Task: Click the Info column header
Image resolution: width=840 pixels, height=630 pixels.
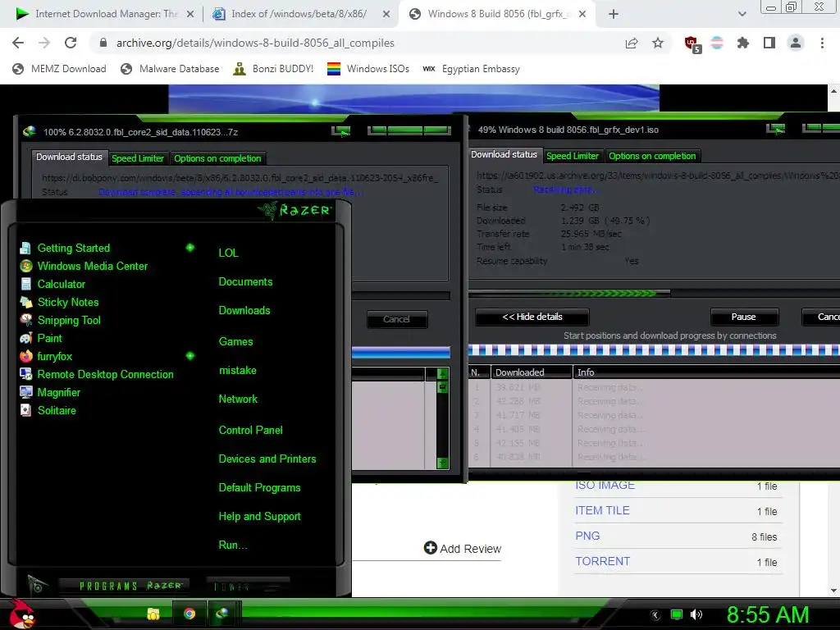Action: (x=706, y=372)
